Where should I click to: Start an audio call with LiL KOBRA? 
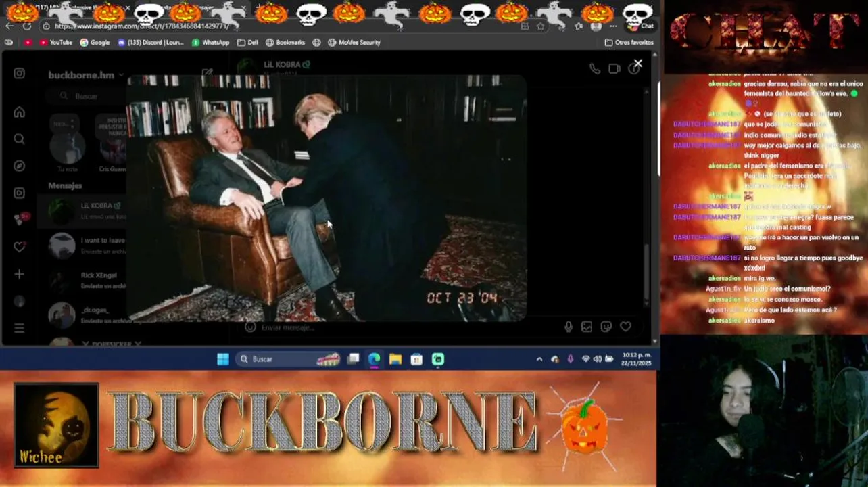[x=595, y=68]
